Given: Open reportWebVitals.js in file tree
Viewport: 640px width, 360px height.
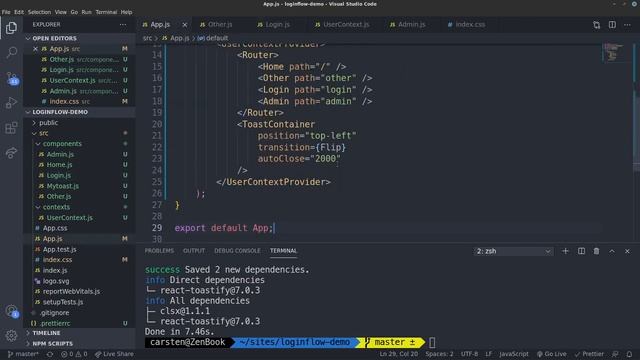Looking at the screenshot, I should coord(71,291).
